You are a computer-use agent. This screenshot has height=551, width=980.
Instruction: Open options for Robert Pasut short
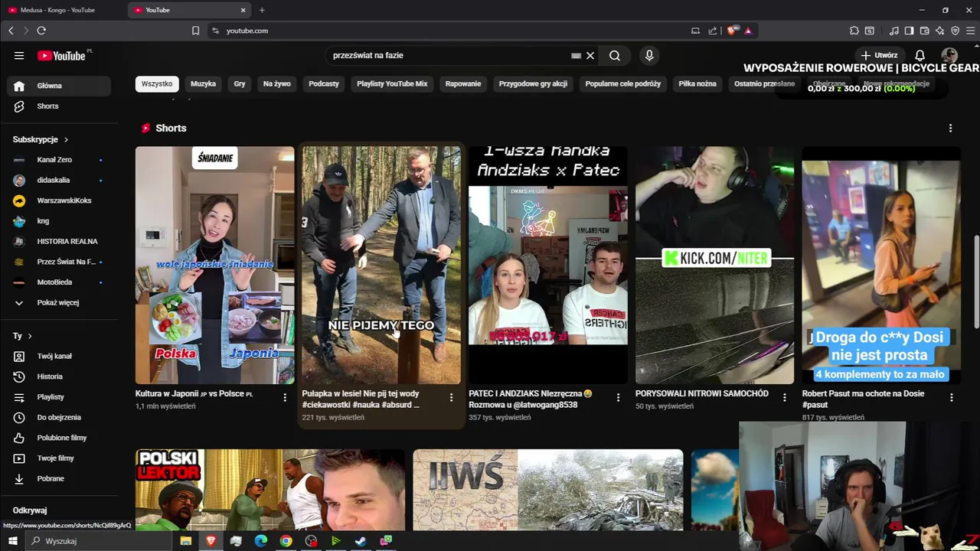click(x=951, y=397)
